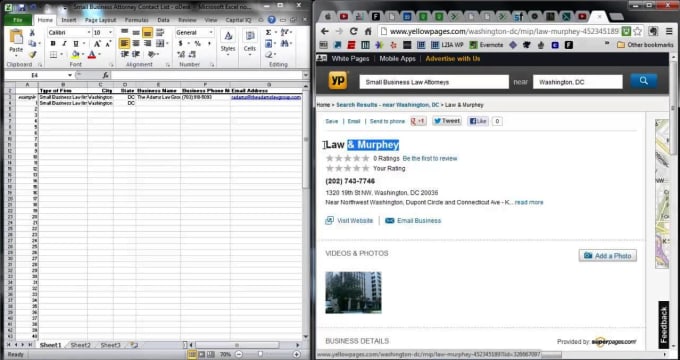Switch to Page Layout view in status bar
This screenshot has height=360, width=680.
click(x=201, y=354)
